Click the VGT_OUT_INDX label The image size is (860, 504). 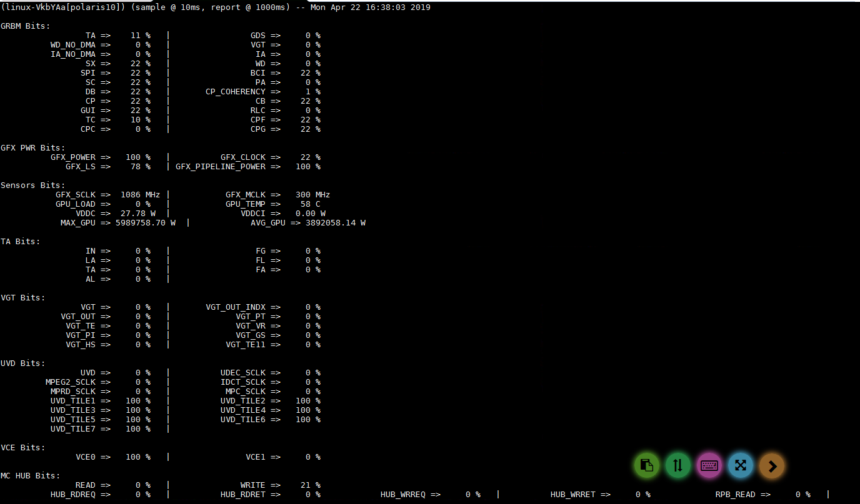click(235, 307)
